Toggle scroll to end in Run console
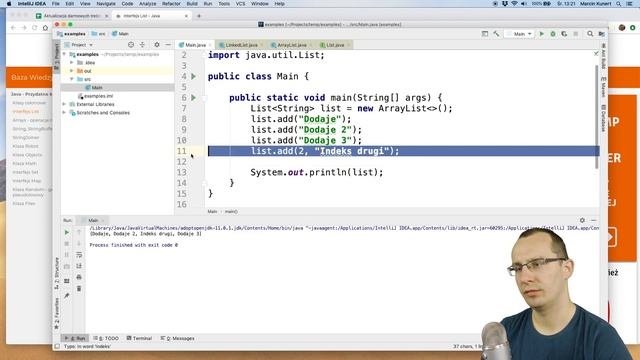Screen dimensions: 640x360 [79, 266]
